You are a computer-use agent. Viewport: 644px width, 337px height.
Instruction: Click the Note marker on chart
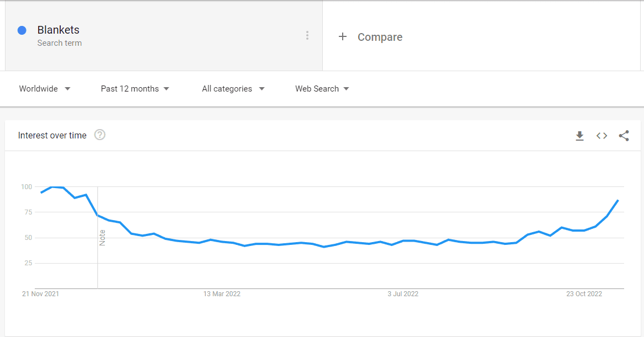click(x=102, y=238)
